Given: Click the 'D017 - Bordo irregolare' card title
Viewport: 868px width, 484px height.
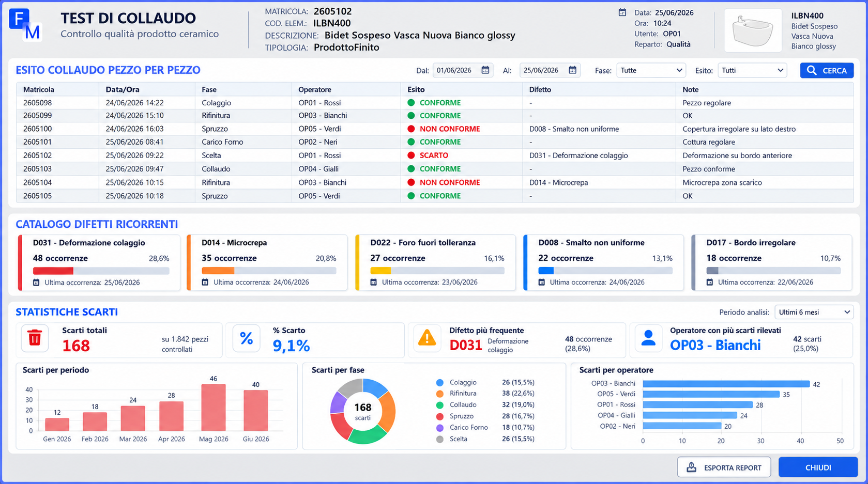Looking at the screenshot, I should click(x=751, y=243).
